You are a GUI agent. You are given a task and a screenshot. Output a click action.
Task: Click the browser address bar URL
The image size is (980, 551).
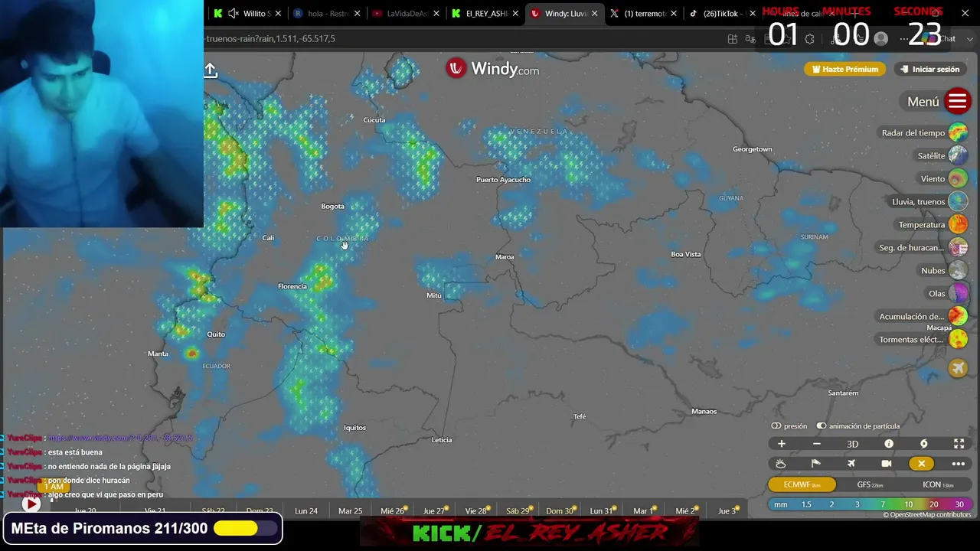point(269,38)
